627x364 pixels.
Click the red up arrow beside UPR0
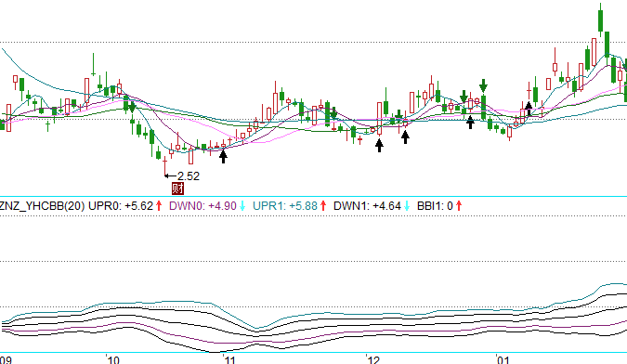[159, 206]
